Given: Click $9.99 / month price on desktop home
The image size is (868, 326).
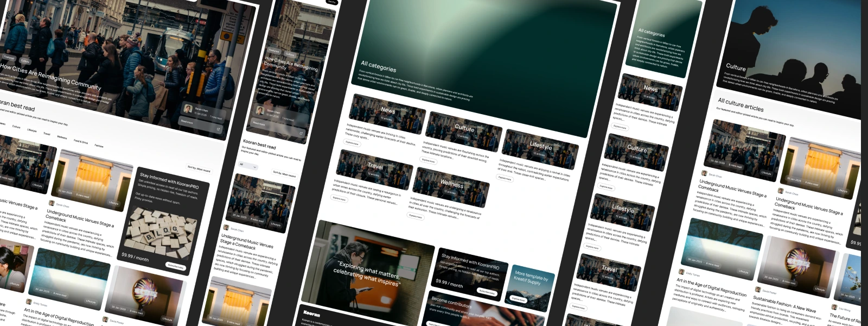Looking at the screenshot, I should click(x=135, y=257).
